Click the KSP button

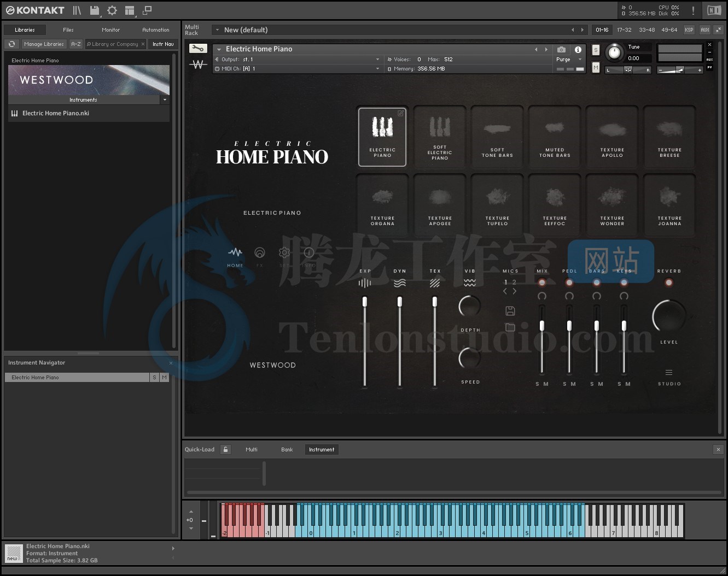pyautogui.click(x=689, y=30)
